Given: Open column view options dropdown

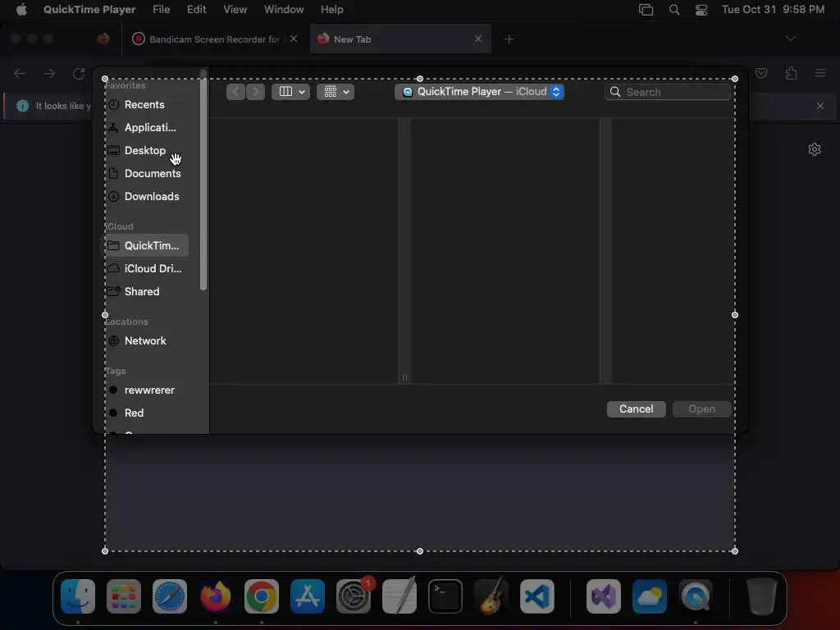Looking at the screenshot, I should click(291, 92).
